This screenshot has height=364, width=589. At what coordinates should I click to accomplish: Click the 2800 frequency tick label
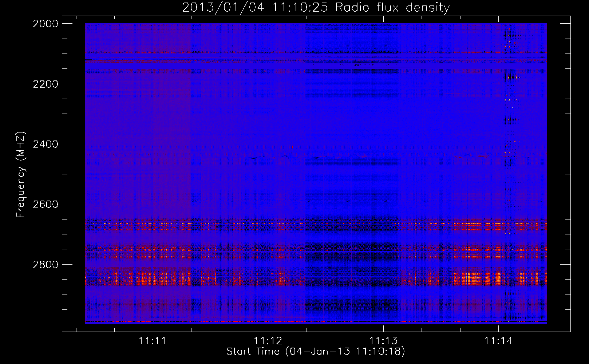click(46, 265)
